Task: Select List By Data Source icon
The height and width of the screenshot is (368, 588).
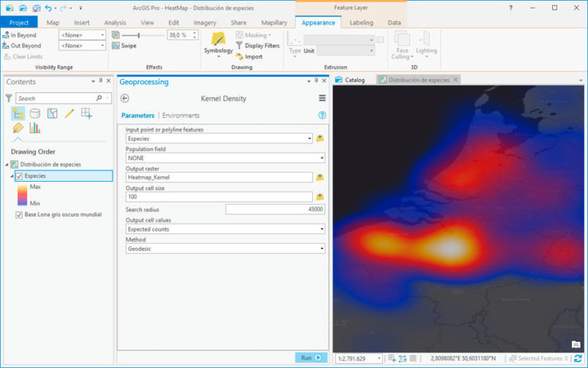Action: [35, 113]
